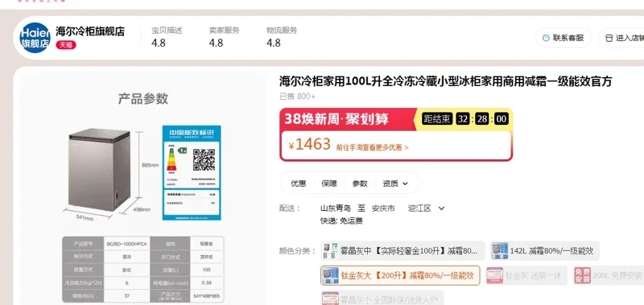
Task: Select the district 迎江区
Action: click(419, 208)
